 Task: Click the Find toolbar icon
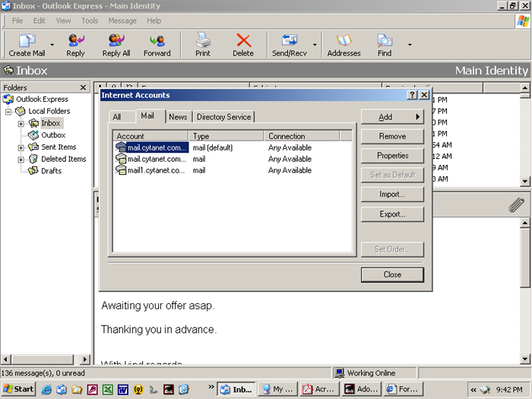(x=385, y=45)
